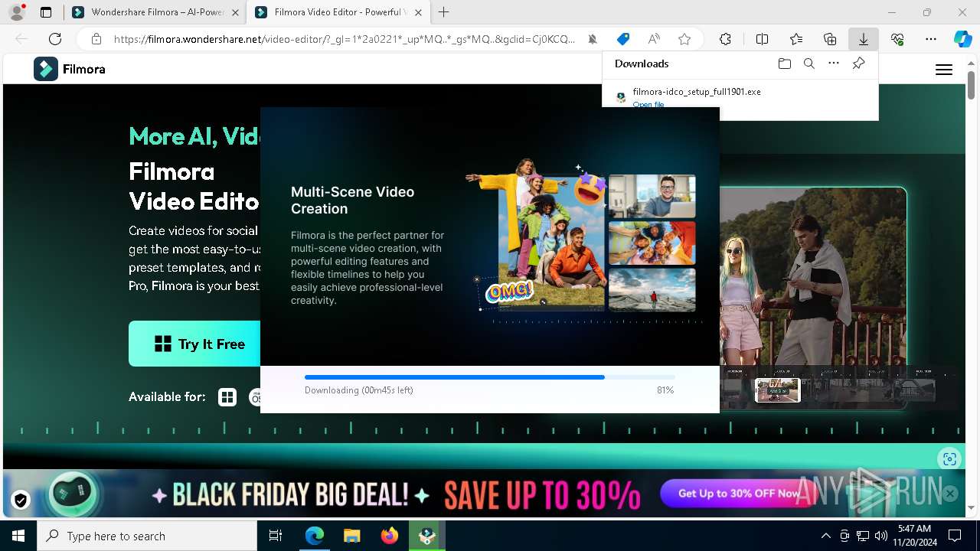Click the notifications blocked bell icon
980x551 pixels.
593,39
